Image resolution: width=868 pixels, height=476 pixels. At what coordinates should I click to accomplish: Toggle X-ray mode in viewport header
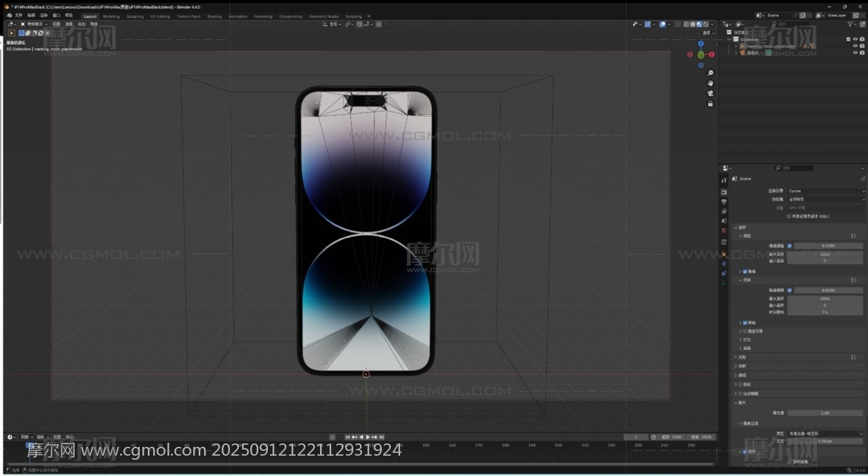click(x=677, y=24)
